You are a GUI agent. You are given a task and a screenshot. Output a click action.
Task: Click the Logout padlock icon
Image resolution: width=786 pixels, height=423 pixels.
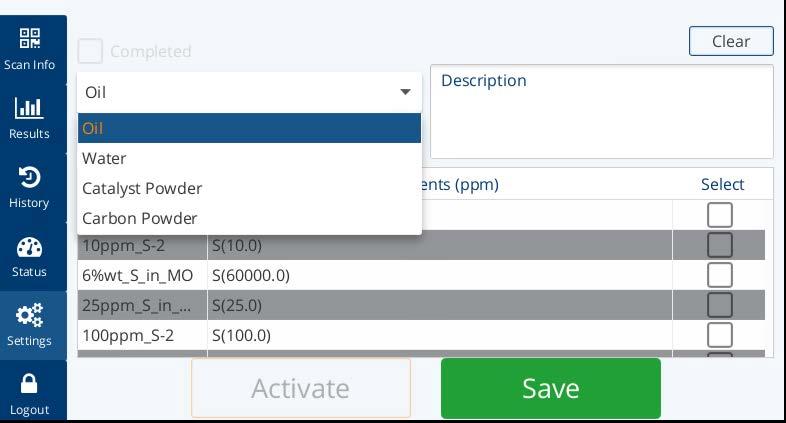point(29,384)
